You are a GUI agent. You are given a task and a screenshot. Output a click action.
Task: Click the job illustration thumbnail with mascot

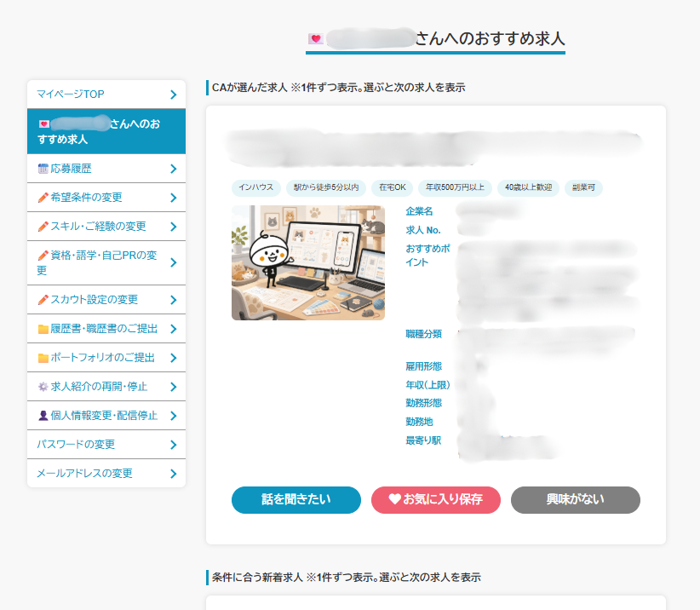coord(308,262)
